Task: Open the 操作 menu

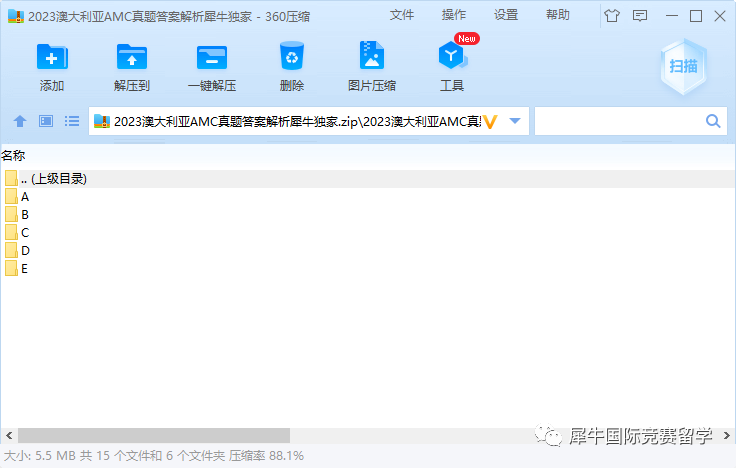Action: coord(454,15)
